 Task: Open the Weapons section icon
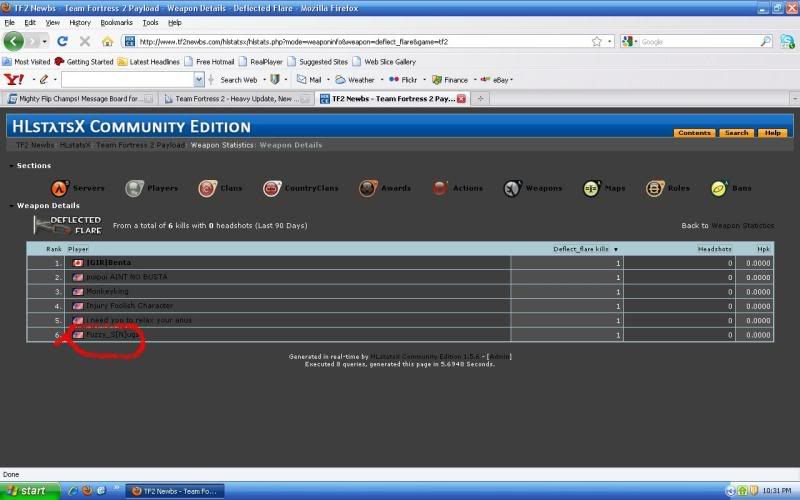(x=513, y=188)
